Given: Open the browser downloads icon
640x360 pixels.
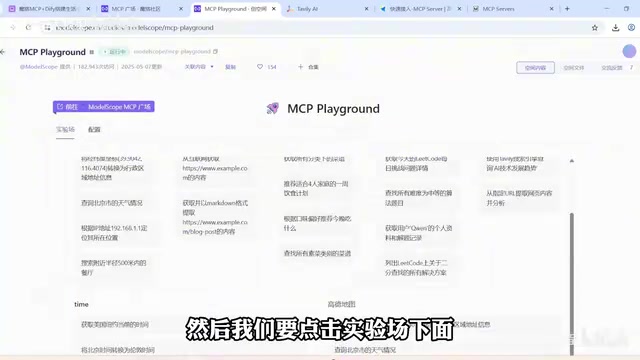Looking at the screenshot, I should (x=616, y=28).
